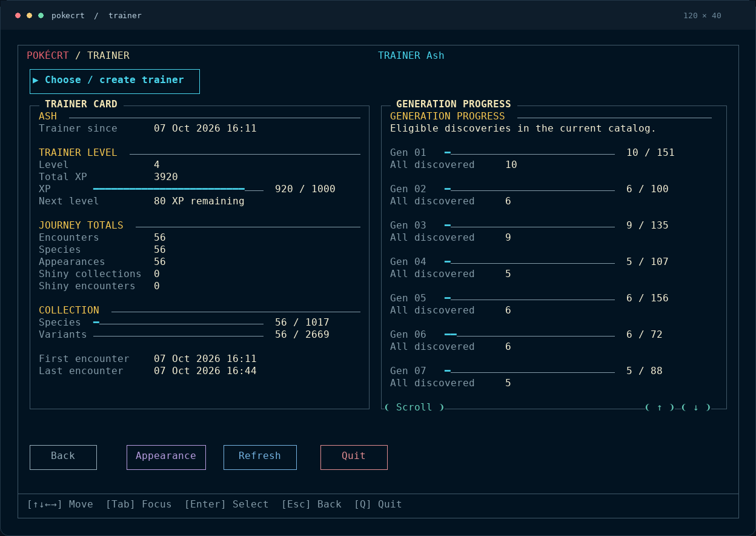Click the Gen 02 label

pos(408,189)
